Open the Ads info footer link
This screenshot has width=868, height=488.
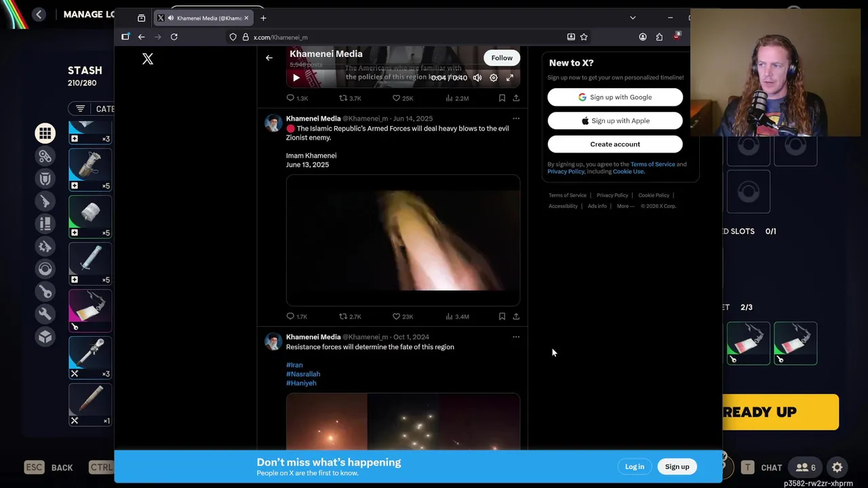[597, 206]
